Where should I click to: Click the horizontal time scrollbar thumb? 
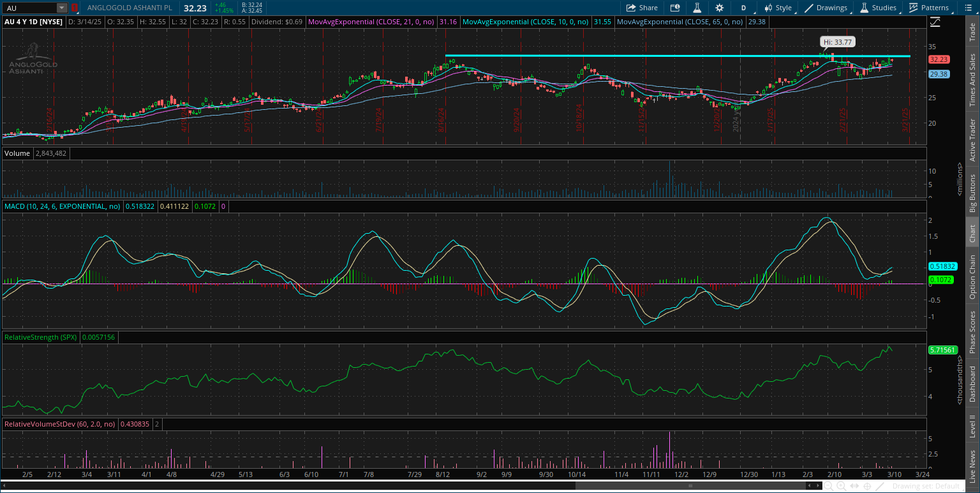point(690,486)
